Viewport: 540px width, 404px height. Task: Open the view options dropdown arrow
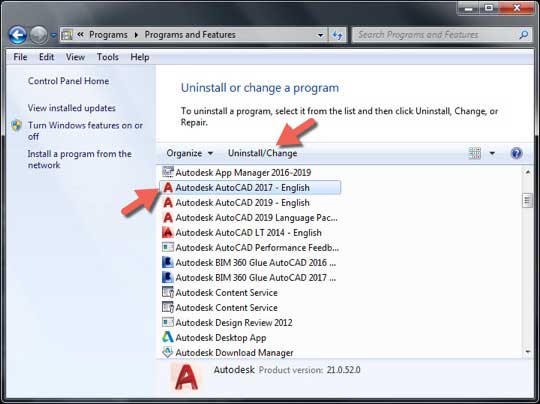point(492,153)
